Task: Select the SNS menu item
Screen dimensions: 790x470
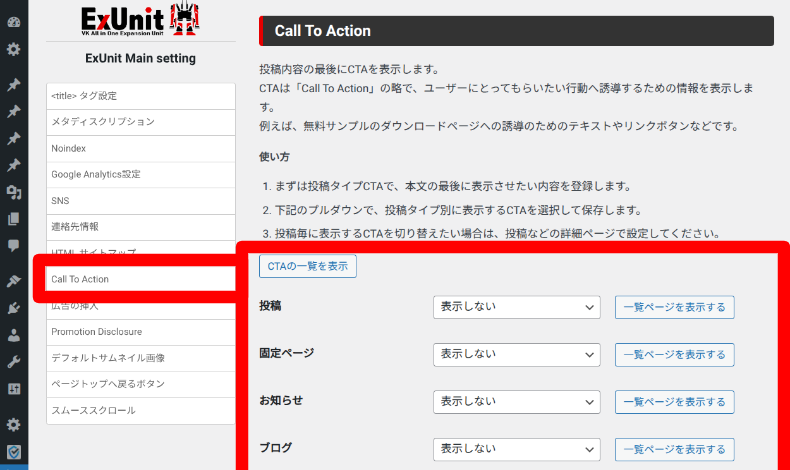Action: click(x=141, y=200)
